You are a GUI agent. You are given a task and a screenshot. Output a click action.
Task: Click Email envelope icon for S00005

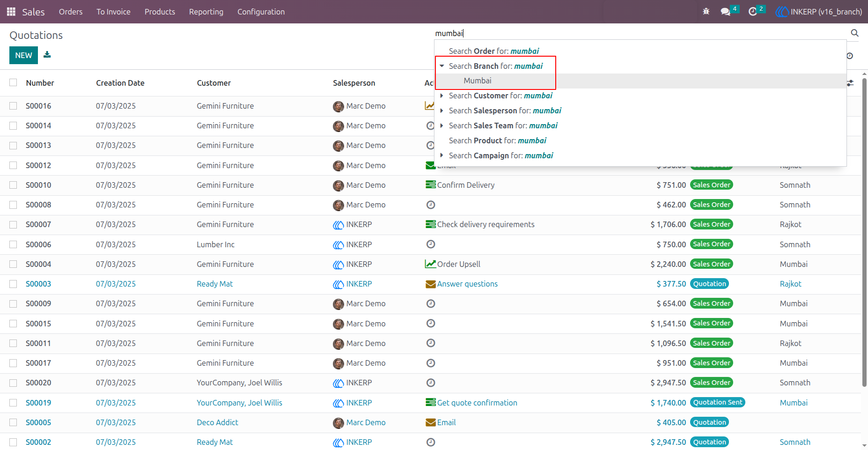[x=431, y=422]
